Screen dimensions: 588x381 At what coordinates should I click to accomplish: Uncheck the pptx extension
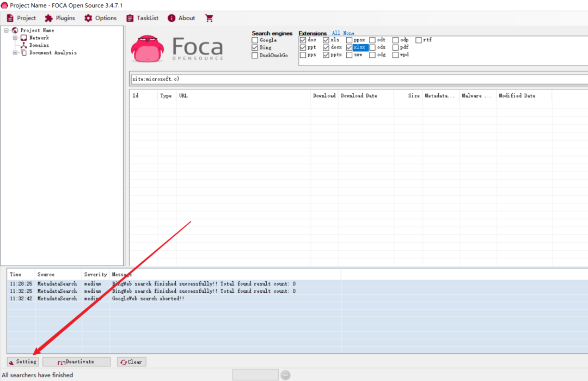coord(326,55)
